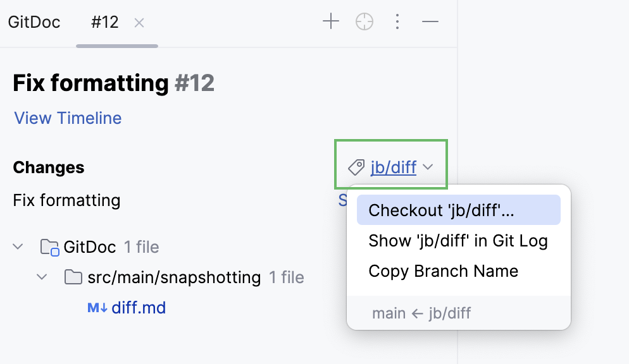Image resolution: width=629 pixels, height=364 pixels.
Task: Open the jb/diff branch dropdown chevron
Action: pyautogui.click(x=428, y=167)
